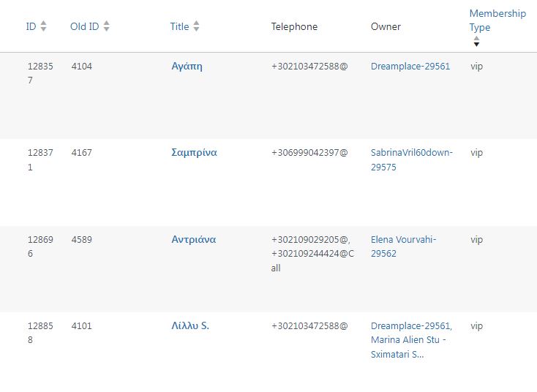Viewport: 537px width, 392px height.
Task: Open the Αντριάνα entry
Action: tap(193, 239)
